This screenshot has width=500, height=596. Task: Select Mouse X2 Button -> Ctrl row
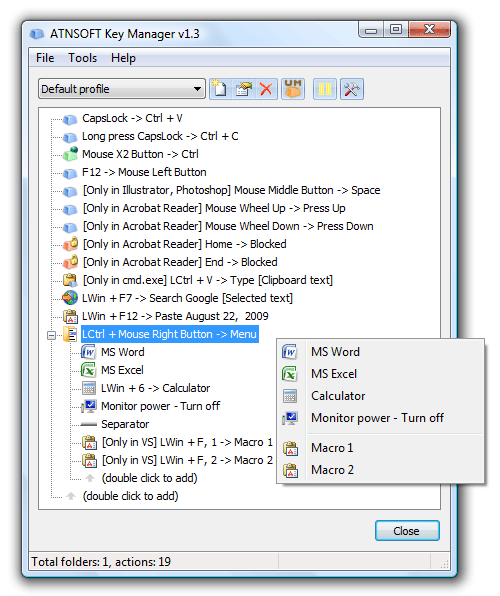pyautogui.click(x=140, y=154)
